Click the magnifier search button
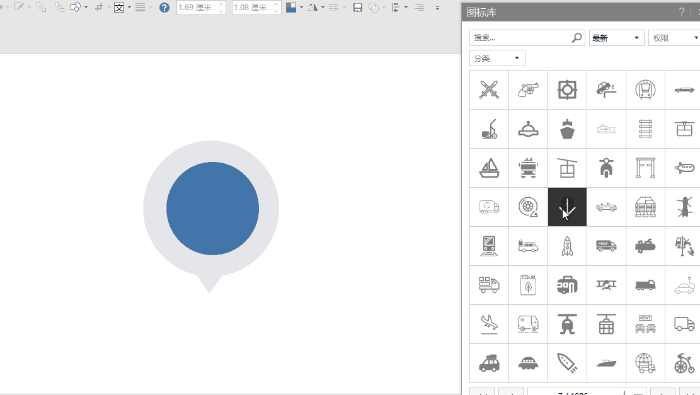 577,38
